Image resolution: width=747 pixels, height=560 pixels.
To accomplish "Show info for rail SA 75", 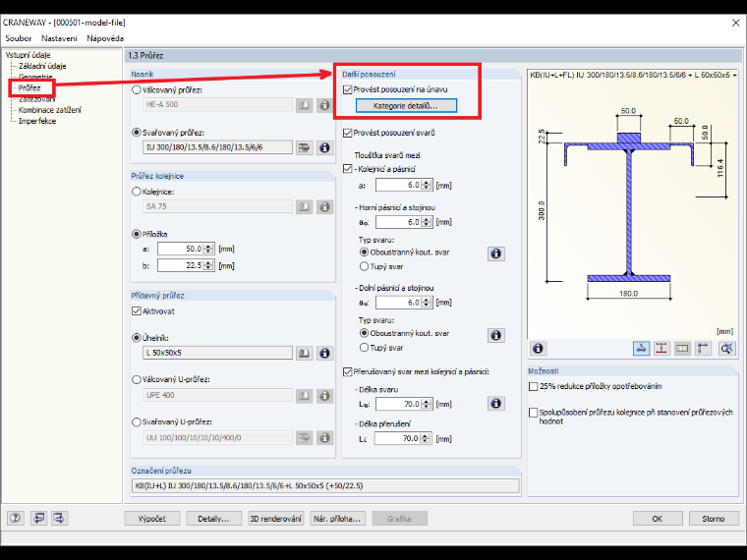I will pos(324,206).
